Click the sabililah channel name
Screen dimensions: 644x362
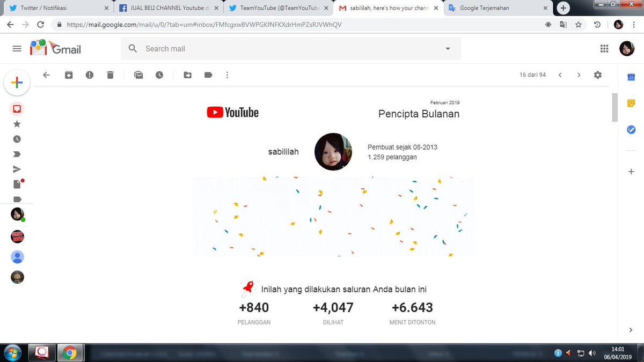pyautogui.click(x=283, y=152)
